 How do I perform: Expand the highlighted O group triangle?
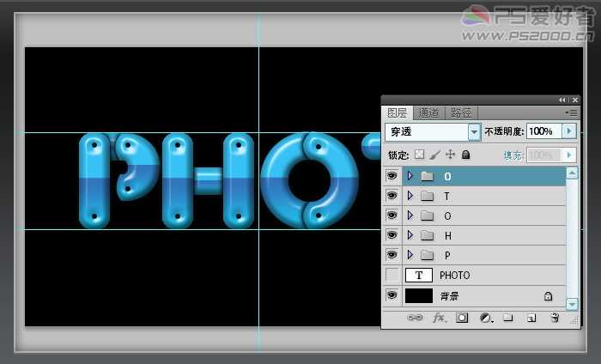[x=410, y=176]
